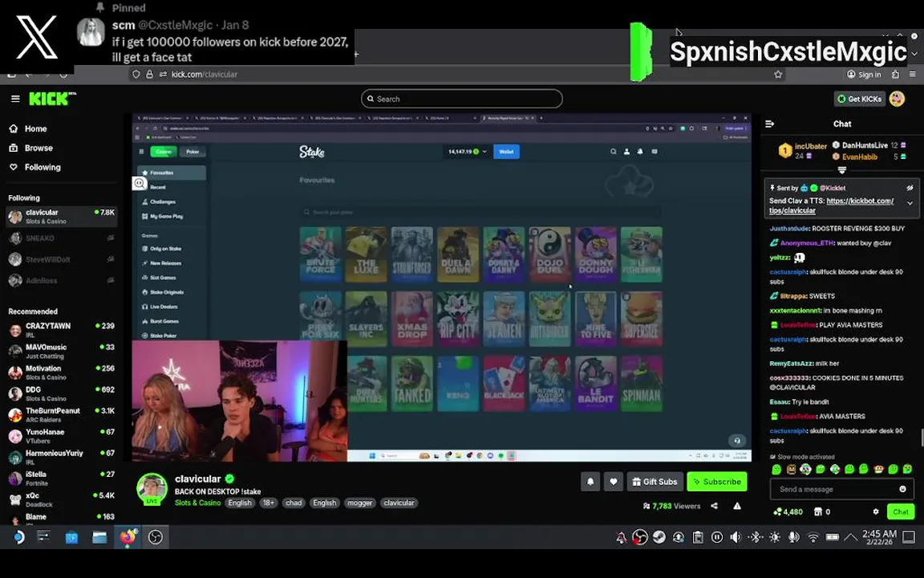
Task: Open the kickbot.com tips link
Action: click(x=831, y=206)
